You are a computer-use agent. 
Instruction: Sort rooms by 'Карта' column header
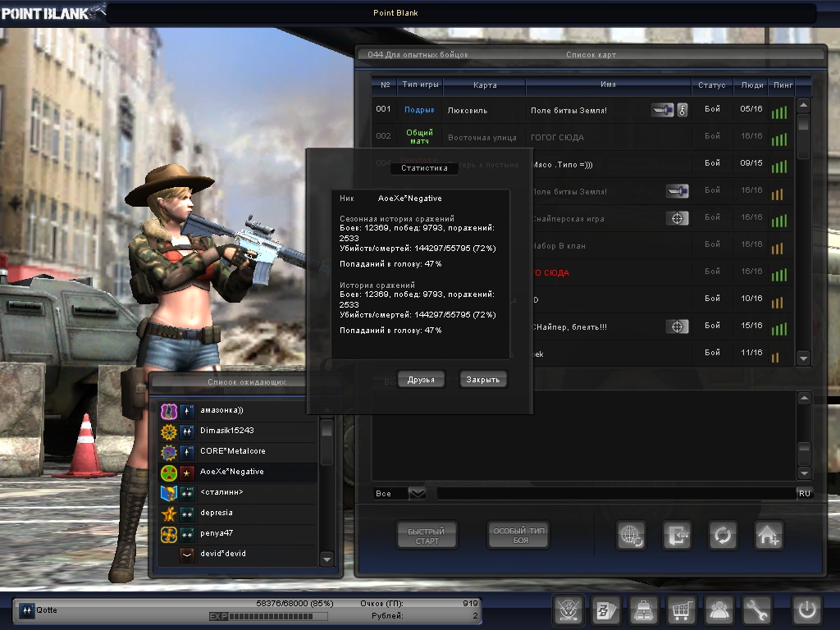pyautogui.click(x=484, y=85)
